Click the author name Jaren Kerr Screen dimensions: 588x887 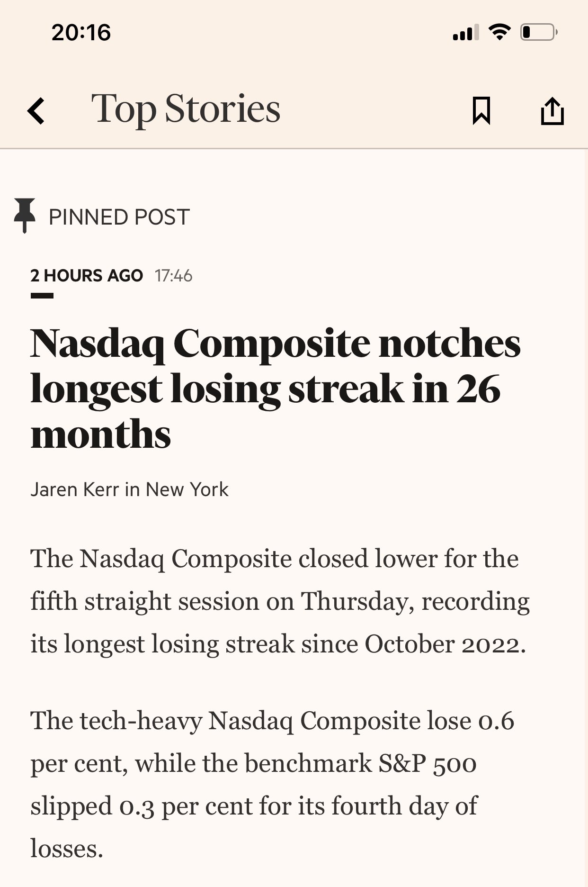click(74, 489)
